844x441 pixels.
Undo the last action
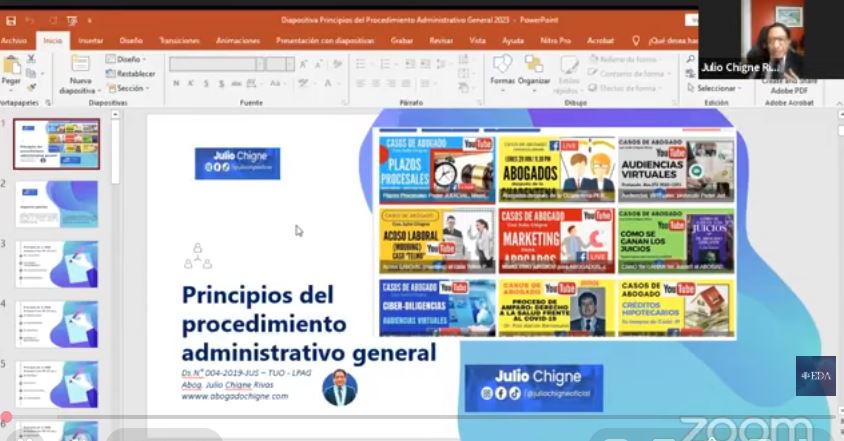pyautogui.click(x=30, y=20)
